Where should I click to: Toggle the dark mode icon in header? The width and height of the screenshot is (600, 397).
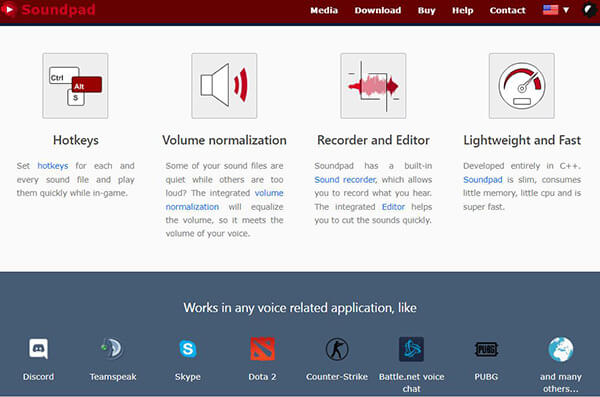[589, 10]
